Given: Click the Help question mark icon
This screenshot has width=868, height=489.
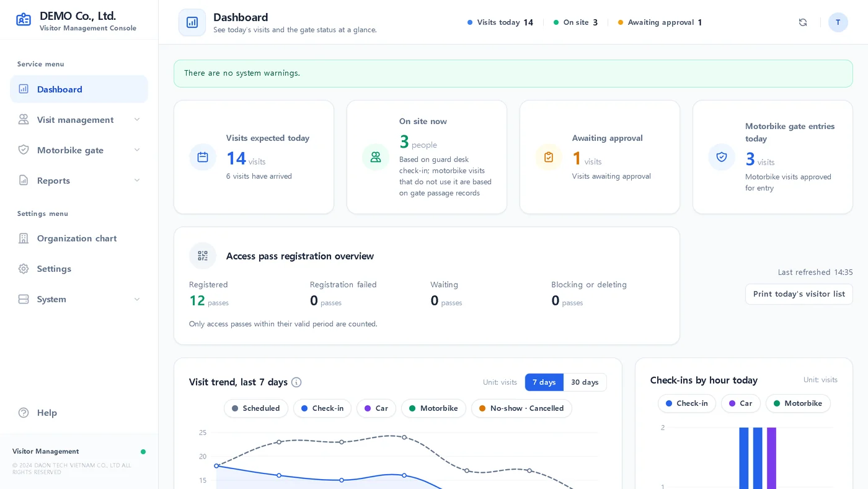Looking at the screenshot, I should click(24, 413).
